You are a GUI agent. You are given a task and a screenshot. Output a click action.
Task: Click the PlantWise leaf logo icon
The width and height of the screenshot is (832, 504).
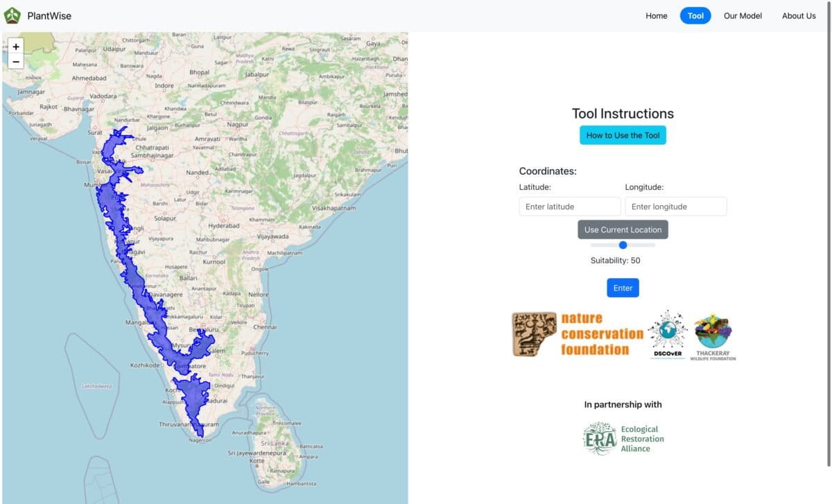pos(12,15)
